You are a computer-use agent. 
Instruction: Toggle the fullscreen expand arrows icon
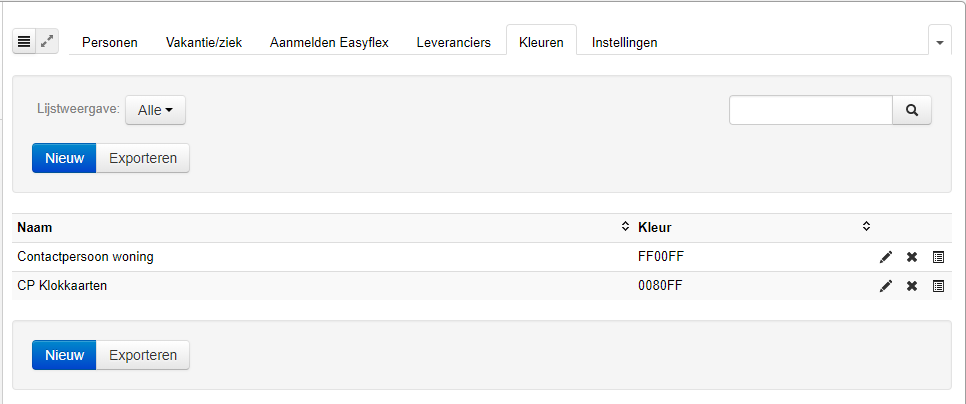point(47,42)
